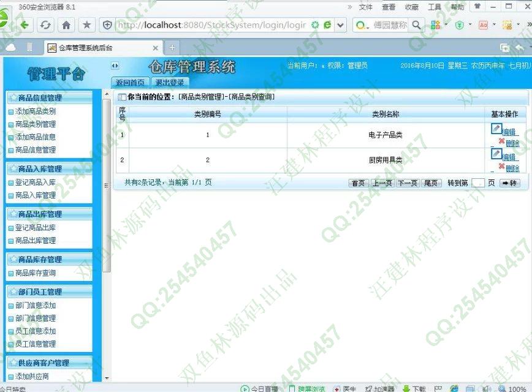Image resolution: width=532 pixels, height=392 pixels.
Task: Click the shield security icon in the address bar
Action: 107,24
